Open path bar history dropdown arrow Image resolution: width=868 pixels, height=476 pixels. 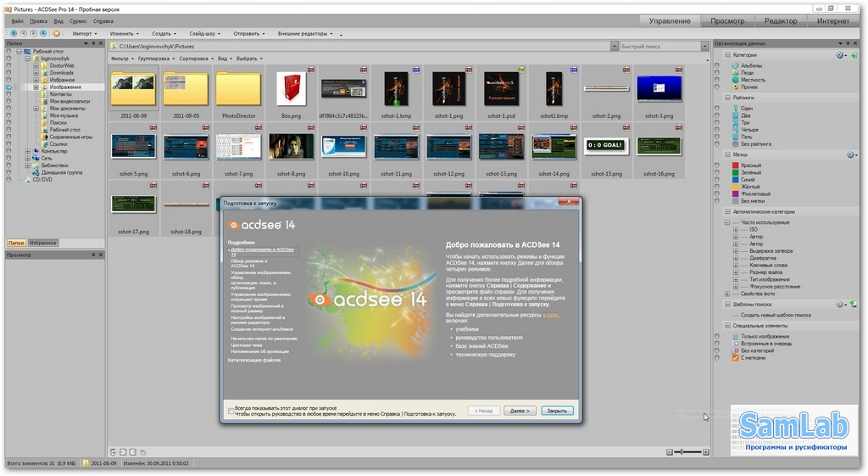(615, 47)
